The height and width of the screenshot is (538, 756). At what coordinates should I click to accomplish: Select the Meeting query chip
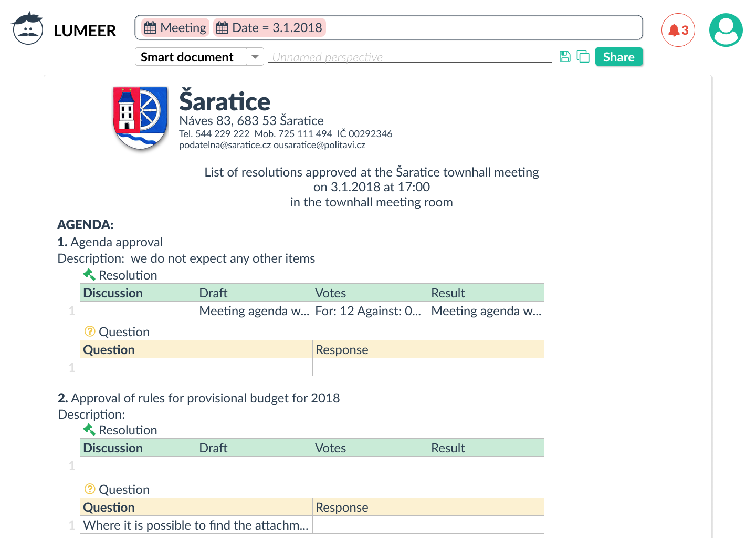tap(175, 27)
